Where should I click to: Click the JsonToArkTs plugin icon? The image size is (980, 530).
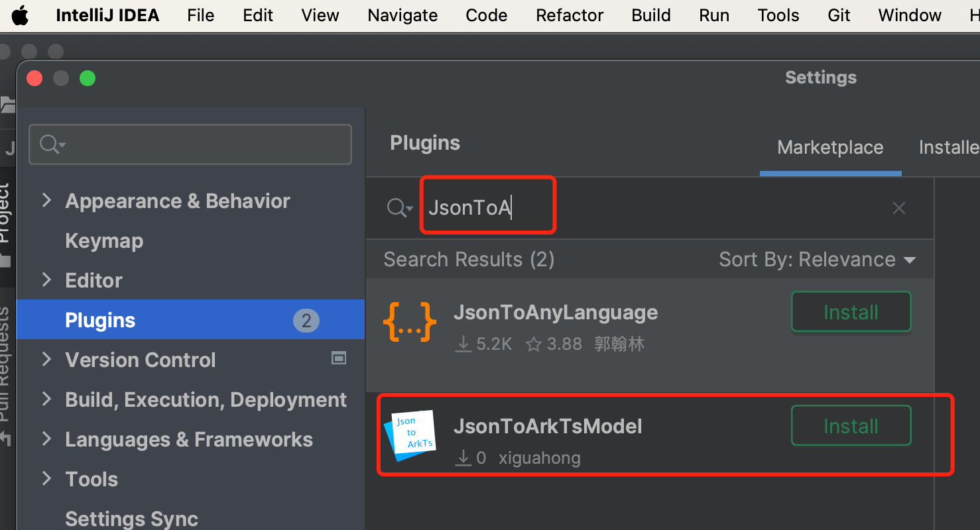(412, 435)
